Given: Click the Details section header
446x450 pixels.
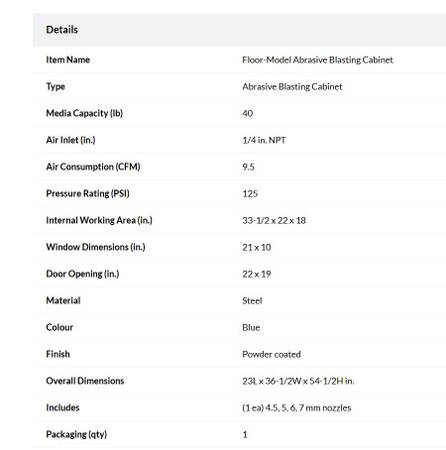Looking at the screenshot, I should (x=62, y=30).
